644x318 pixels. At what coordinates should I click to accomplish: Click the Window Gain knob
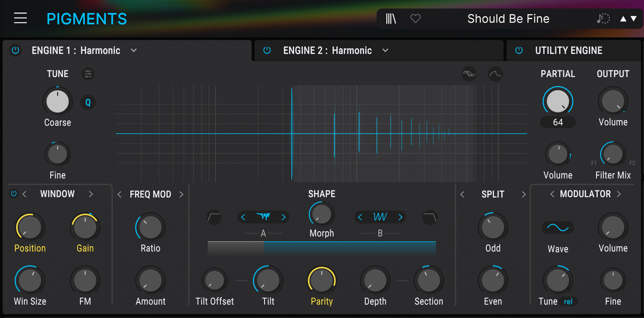coord(85,228)
